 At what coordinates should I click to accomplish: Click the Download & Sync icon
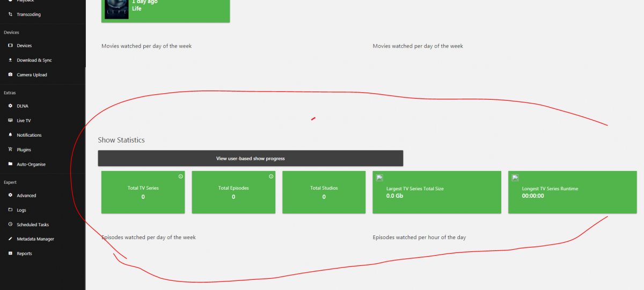(10, 60)
